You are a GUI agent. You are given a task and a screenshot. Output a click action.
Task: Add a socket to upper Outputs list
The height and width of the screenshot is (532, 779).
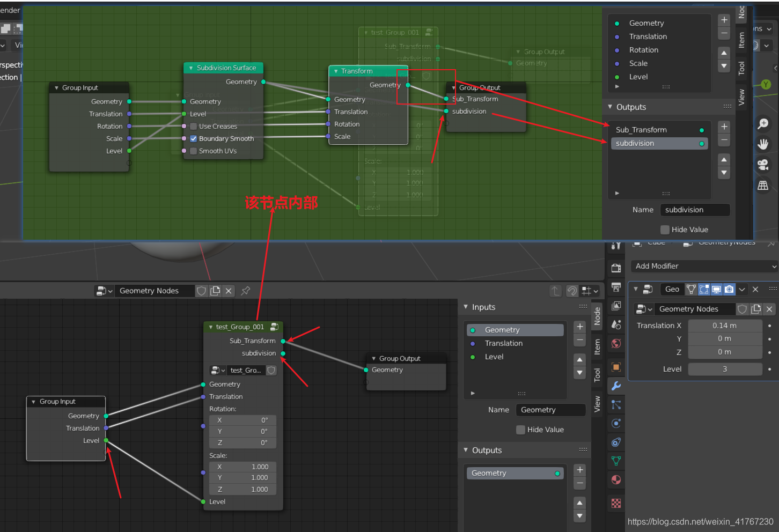724,127
